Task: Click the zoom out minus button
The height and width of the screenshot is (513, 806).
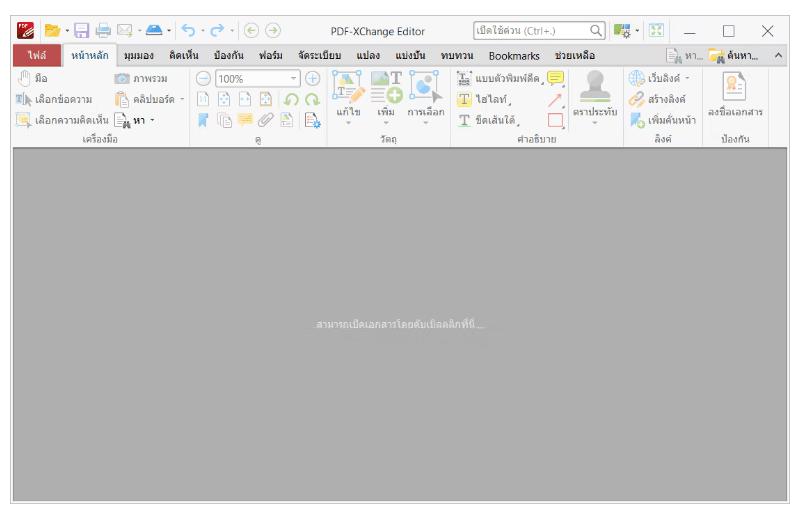Action: [x=204, y=79]
